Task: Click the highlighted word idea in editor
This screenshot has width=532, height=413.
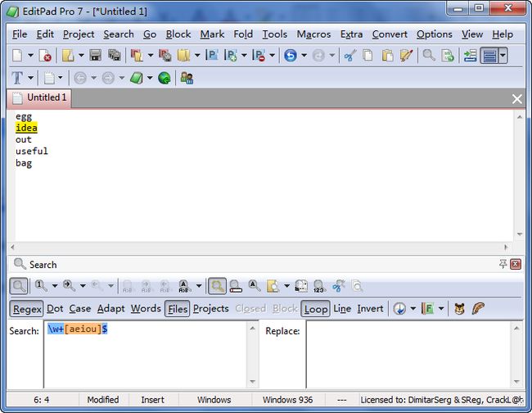Action: (x=26, y=128)
